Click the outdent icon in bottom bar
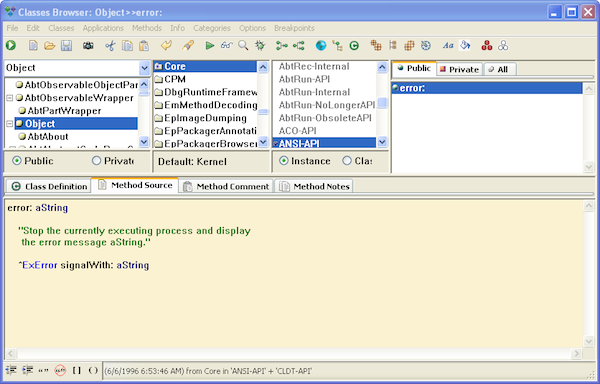Viewport: 600px width, 384px height. pyautogui.click(x=11, y=370)
